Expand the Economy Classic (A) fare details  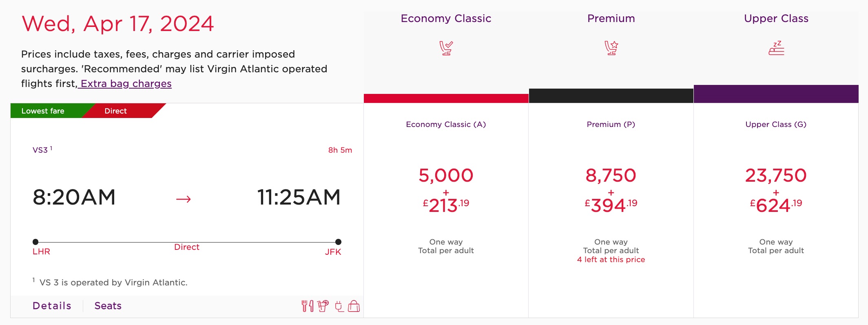coord(446,125)
